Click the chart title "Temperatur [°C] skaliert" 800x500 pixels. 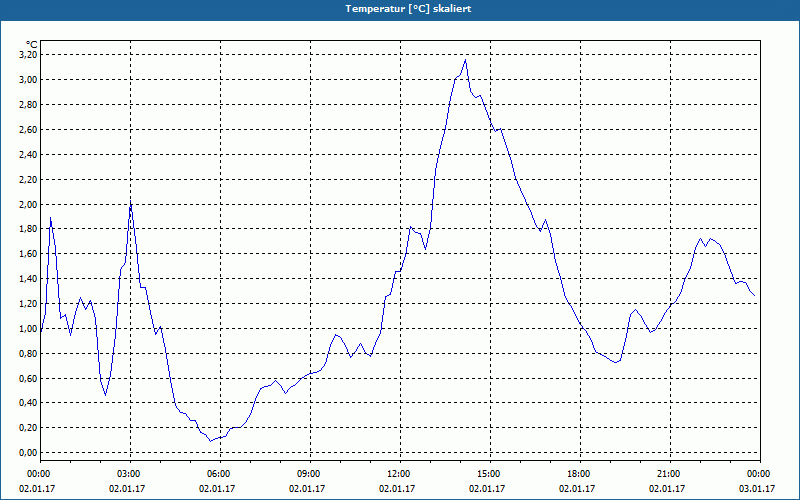coord(408,9)
